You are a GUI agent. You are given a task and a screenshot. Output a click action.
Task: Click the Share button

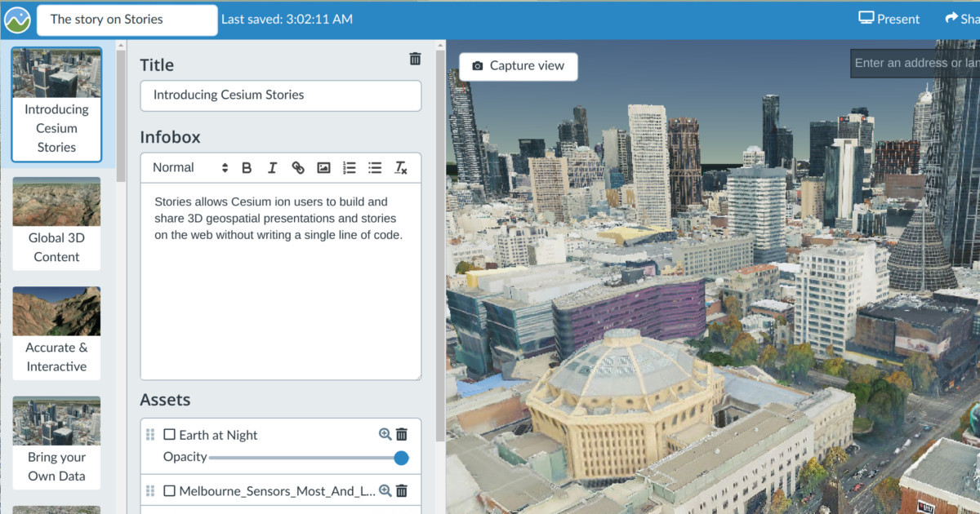961,19
